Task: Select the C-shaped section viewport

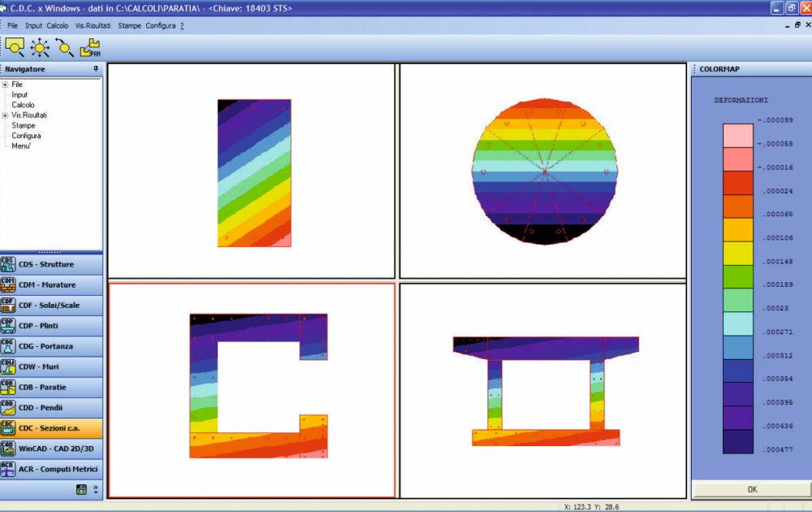Action: coord(251,390)
